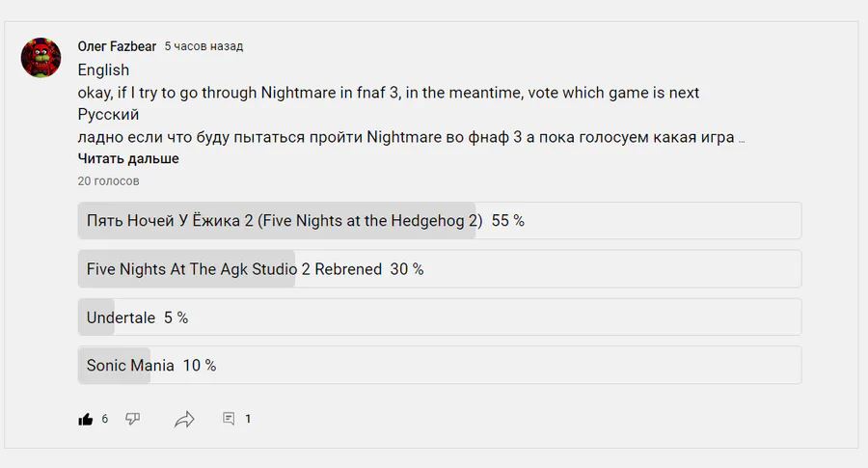Select the Undertale poll option

440,317
